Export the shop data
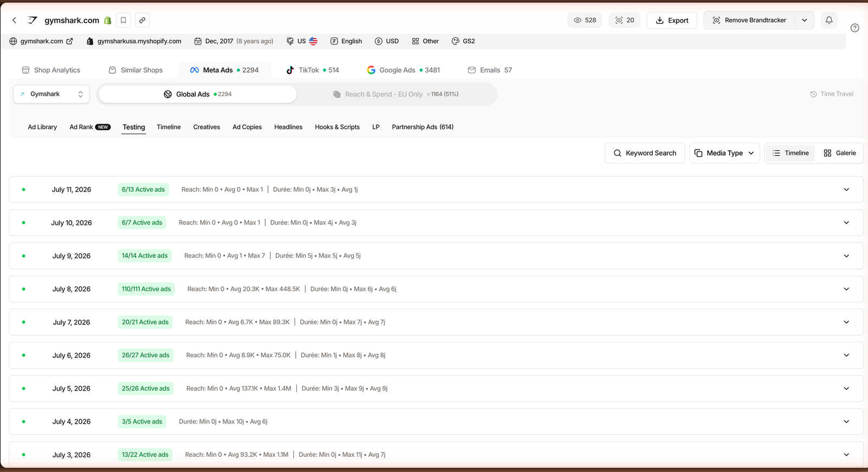The height and width of the screenshot is (472, 868). (672, 20)
